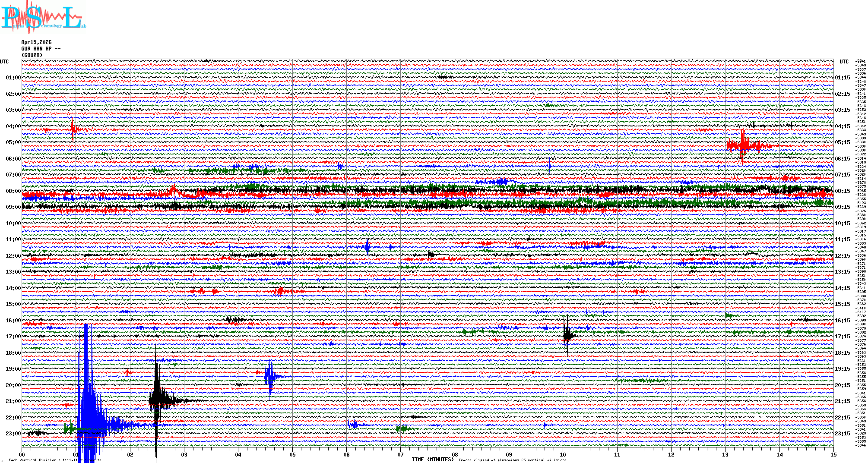Click the minute 07 tick label
Image resolution: width=868 pixels, height=466 pixels.
pos(401,454)
